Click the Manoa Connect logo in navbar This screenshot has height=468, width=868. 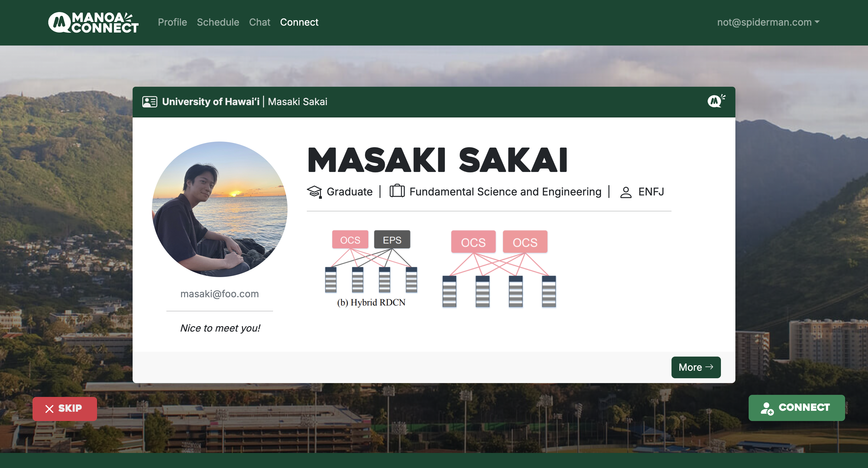(93, 22)
